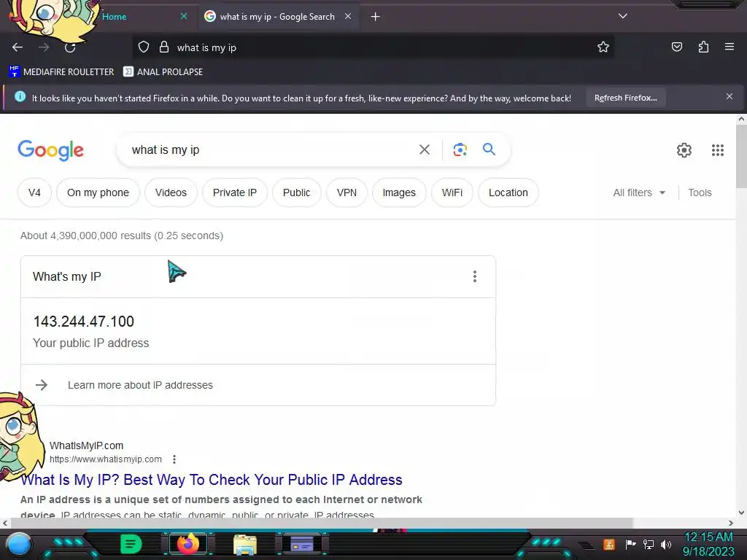747x560 pixels.
Task: Switch to Images results
Action: (399, 192)
